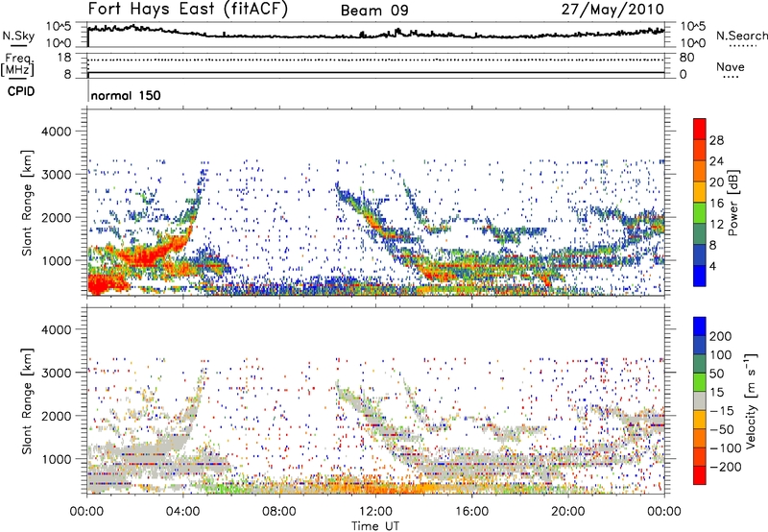This screenshot has width=768, height=532.
Task: Click the '28' tick on Power scale
Action: pos(716,140)
